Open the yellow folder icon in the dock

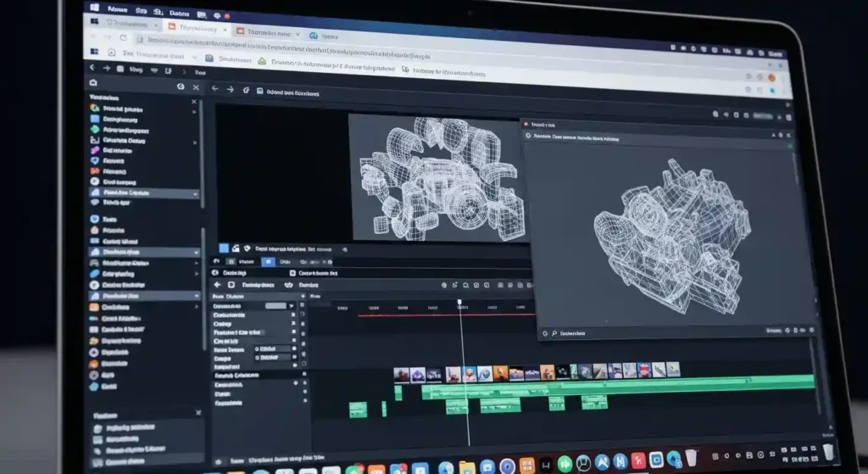[x=467, y=468]
